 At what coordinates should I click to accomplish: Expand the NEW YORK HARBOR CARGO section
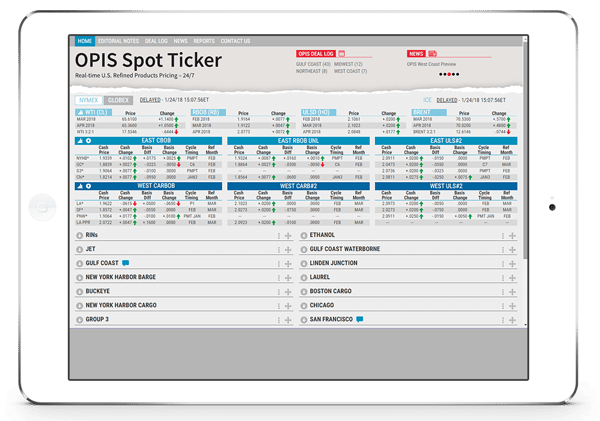[80, 306]
